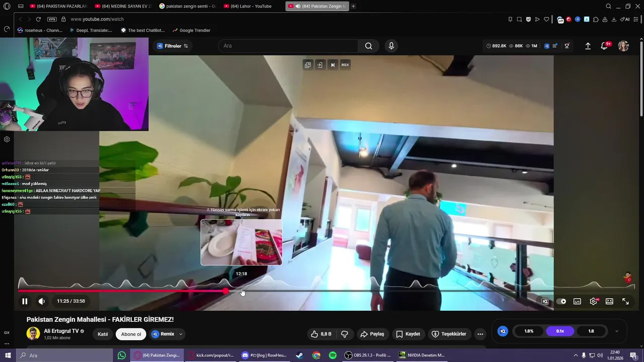644x362 pixels.
Task: Click the heart bookmark icon in toolbar
Action: (x=546, y=19)
